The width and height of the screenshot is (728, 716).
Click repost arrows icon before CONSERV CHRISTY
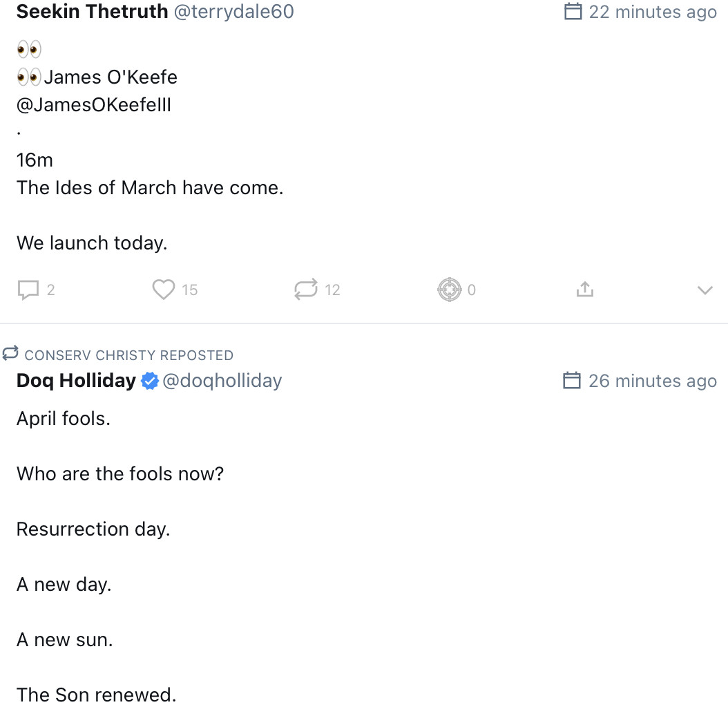(x=10, y=354)
